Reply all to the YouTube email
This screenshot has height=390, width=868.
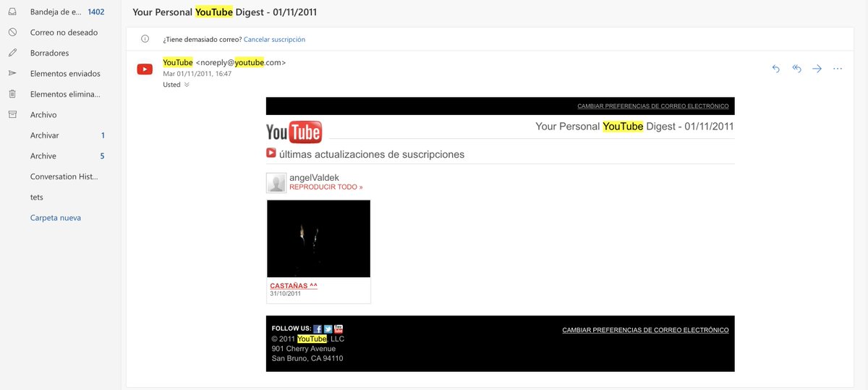coord(796,69)
